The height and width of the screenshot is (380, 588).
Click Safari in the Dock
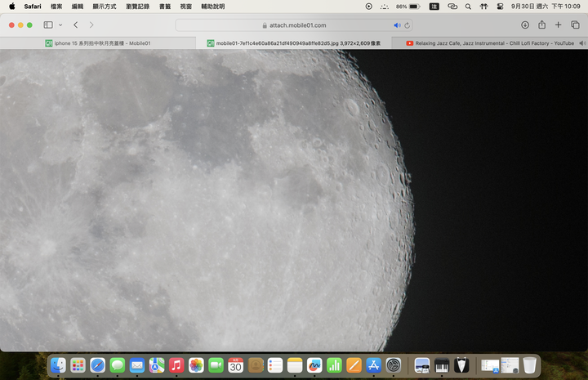97,365
